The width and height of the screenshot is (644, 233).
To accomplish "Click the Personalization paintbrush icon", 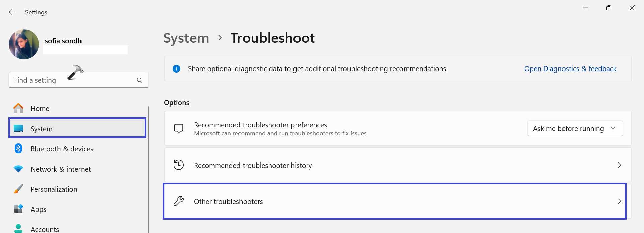I will point(18,189).
